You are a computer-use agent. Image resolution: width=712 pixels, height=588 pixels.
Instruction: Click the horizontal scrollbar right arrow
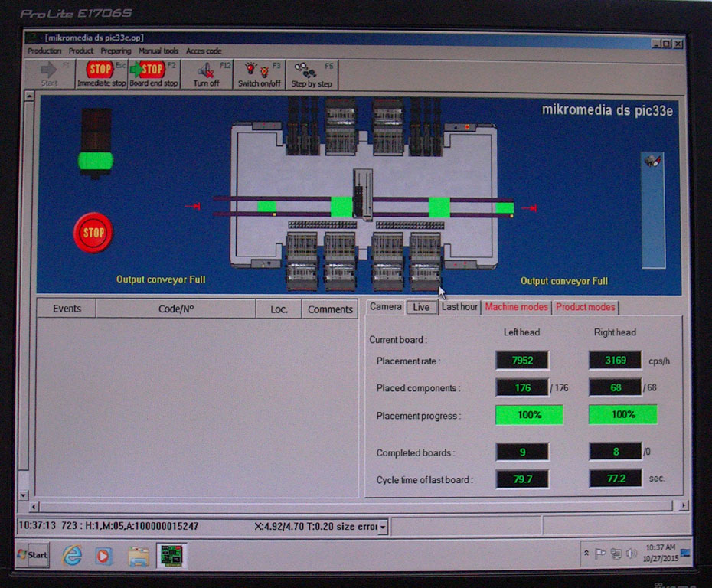click(x=684, y=505)
